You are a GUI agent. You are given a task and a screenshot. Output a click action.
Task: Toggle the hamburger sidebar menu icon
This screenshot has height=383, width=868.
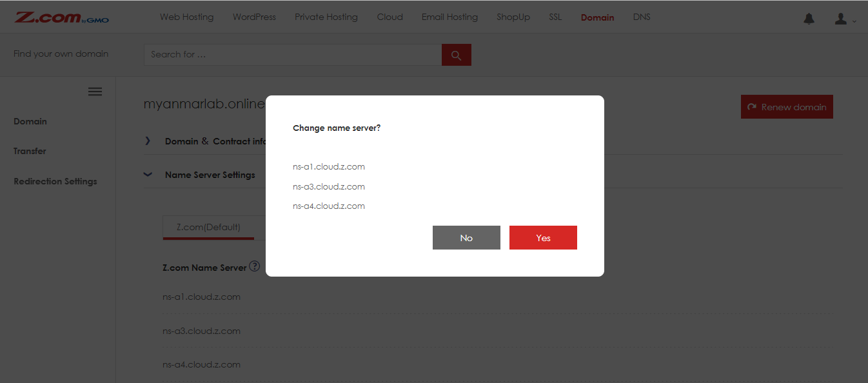(95, 92)
